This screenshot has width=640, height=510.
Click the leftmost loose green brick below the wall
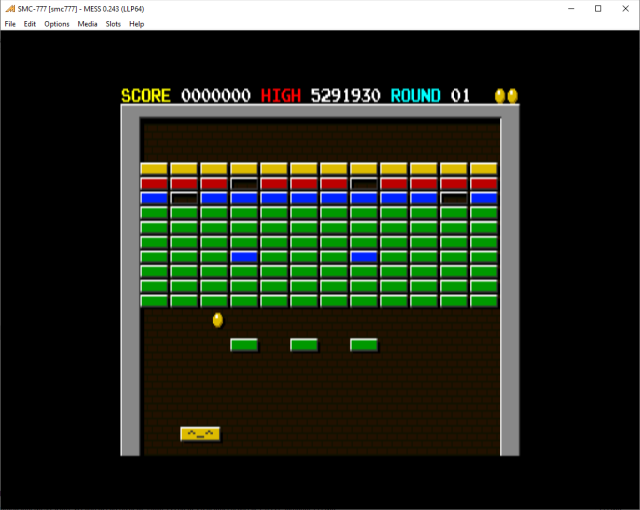(244, 345)
